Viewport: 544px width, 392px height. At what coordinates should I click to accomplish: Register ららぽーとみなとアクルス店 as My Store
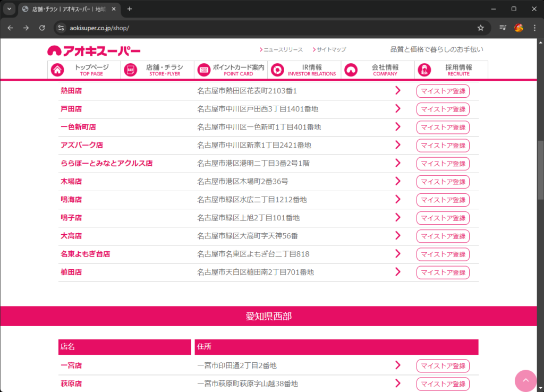[x=443, y=164]
